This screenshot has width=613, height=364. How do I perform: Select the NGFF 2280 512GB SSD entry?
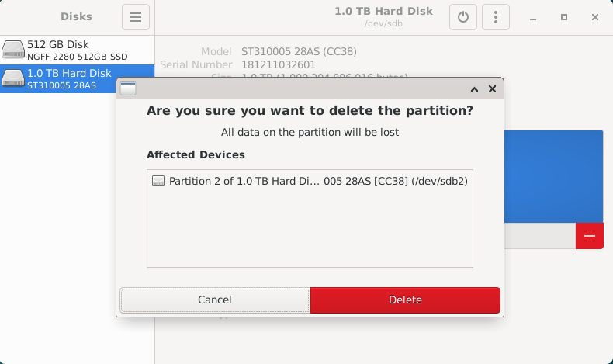tap(77, 50)
